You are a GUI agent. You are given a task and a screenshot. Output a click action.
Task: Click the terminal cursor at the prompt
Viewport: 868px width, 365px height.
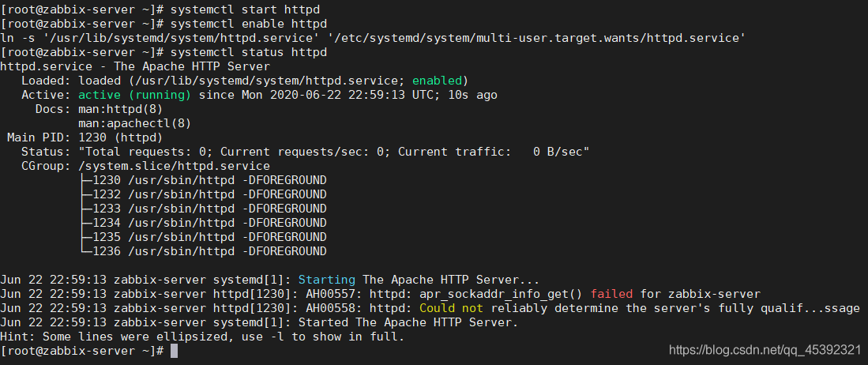(174, 351)
